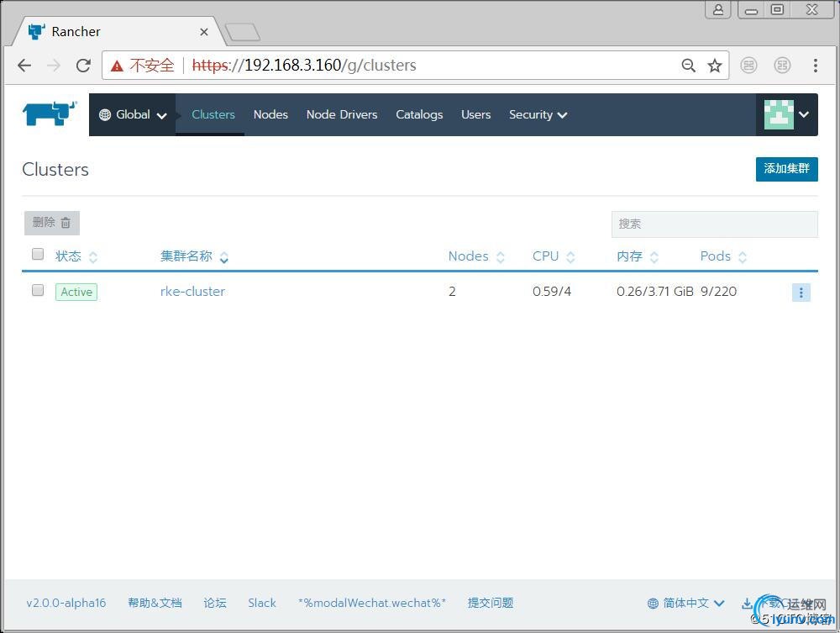The height and width of the screenshot is (633, 840).
Task: Sort clusters by 状态 column
Action: click(x=76, y=256)
